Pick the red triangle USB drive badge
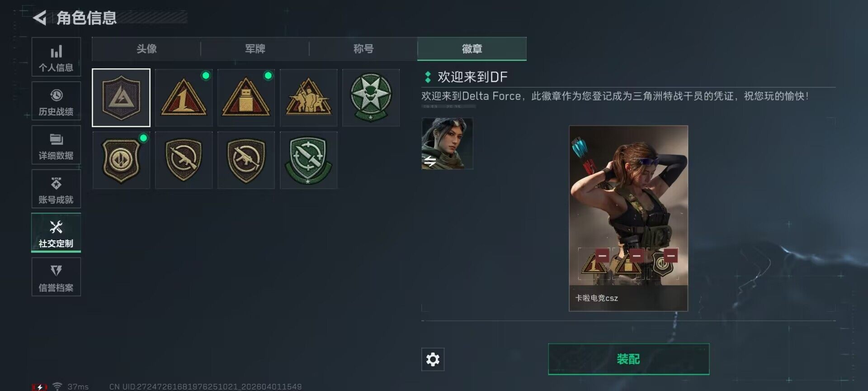The width and height of the screenshot is (868, 391). [246, 98]
